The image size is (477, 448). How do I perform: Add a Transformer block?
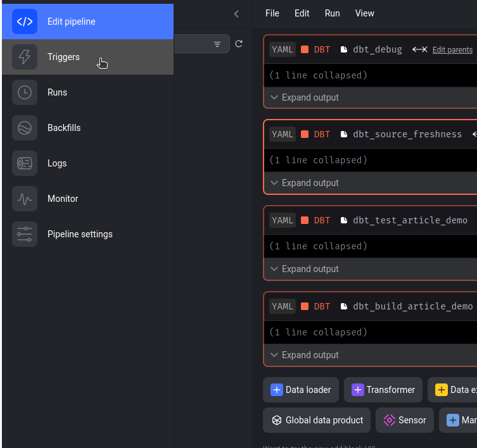tap(383, 390)
